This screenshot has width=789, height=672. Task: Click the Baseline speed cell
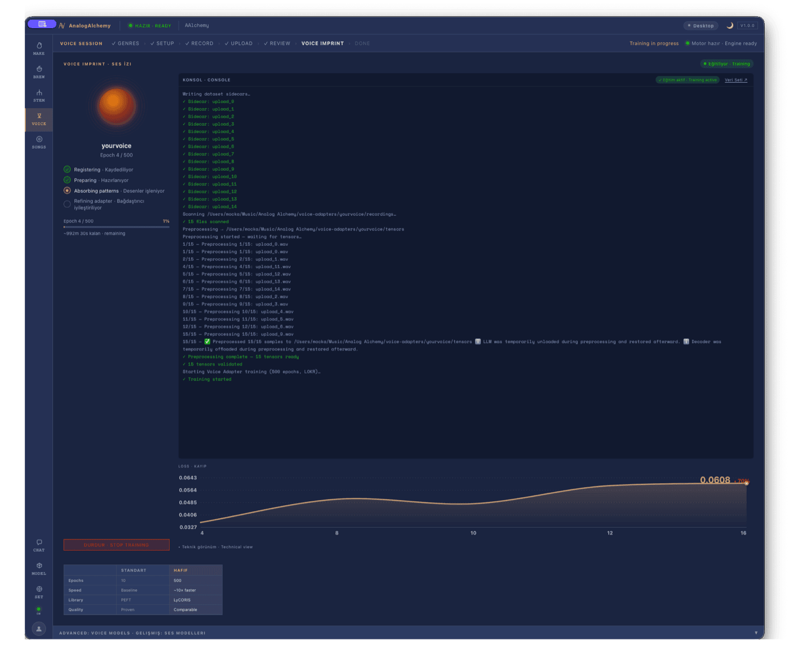[x=142, y=590]
